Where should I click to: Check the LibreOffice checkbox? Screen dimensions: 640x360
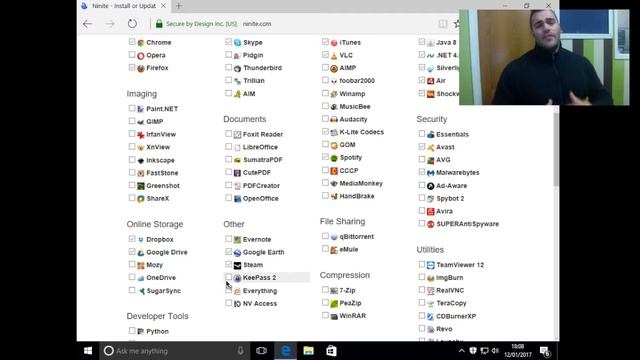pyautogui.click(x=229, y=146)
